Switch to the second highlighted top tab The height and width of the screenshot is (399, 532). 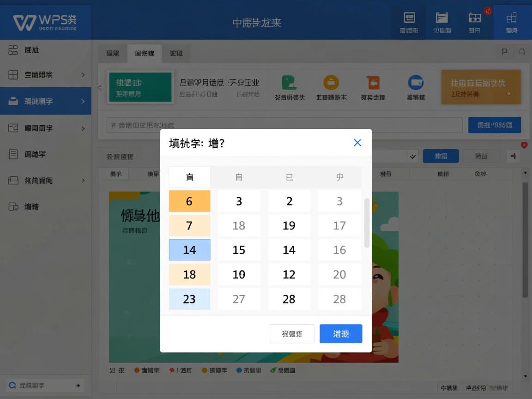(144, 53)
